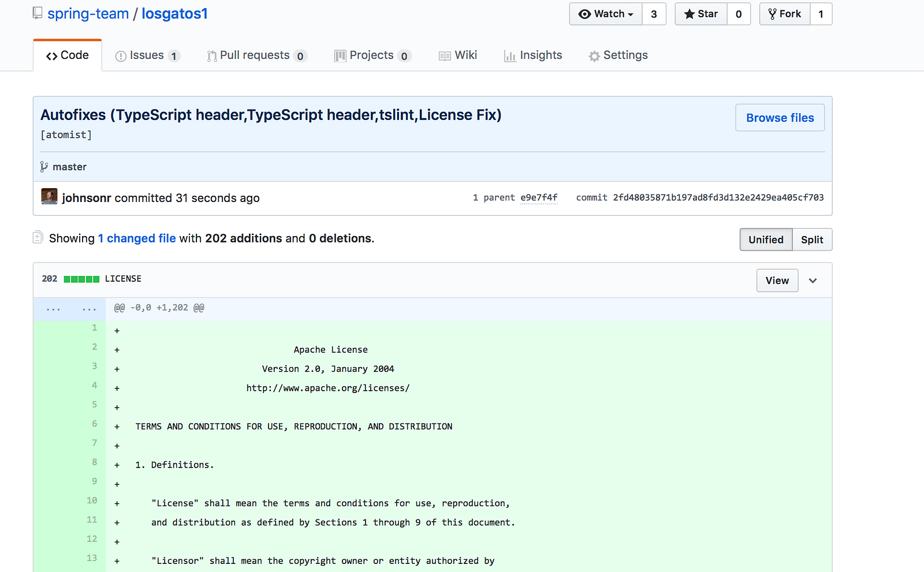
Task: Click the left expand dots in hunk header
Action: pyautogui.click(x=53, y=309)
